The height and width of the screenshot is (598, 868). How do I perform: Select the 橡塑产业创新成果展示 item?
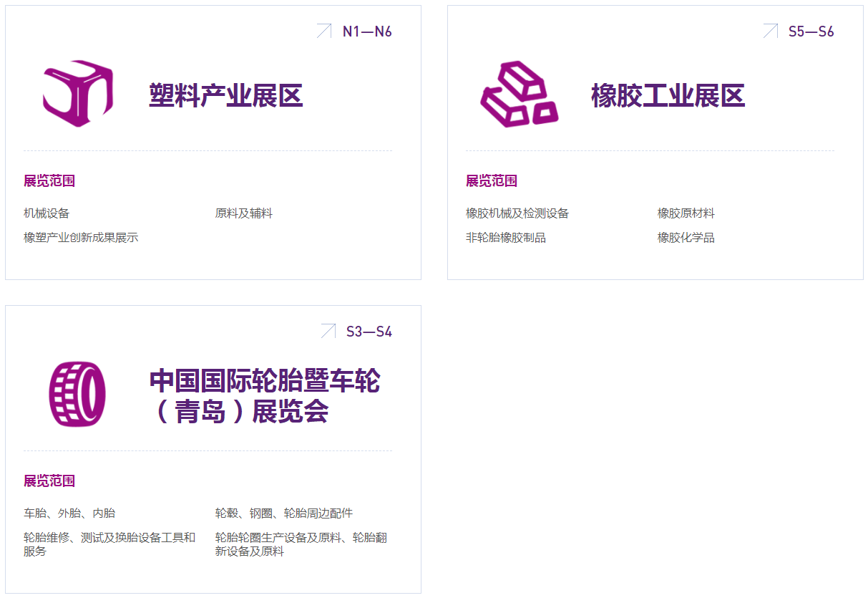pos(81,238)
